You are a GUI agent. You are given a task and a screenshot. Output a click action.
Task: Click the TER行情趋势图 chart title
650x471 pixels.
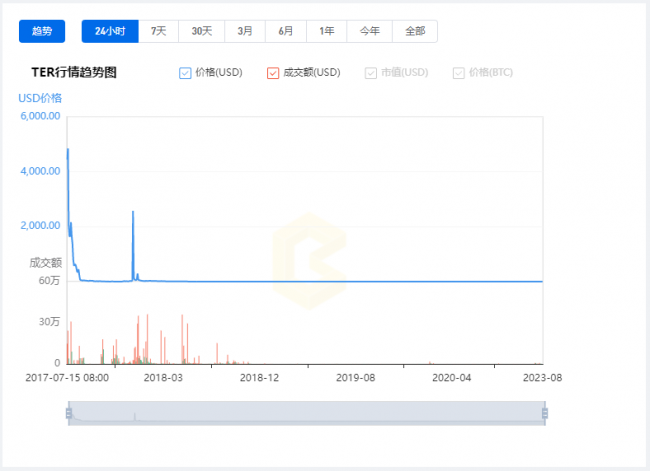tap(74, 72)
